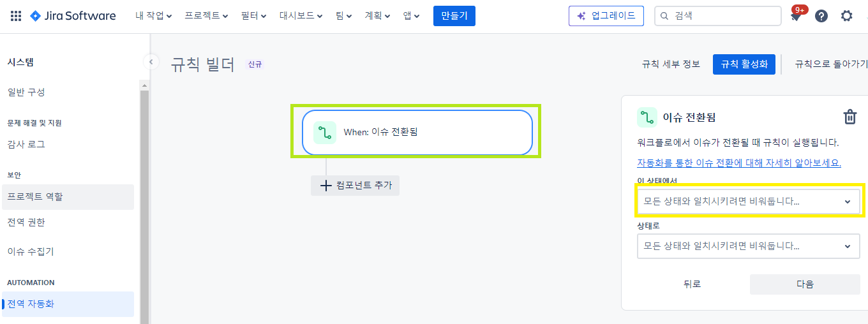Open the 대시보드 menu
This screenshot has width=868, height=324.
(301, 16)
